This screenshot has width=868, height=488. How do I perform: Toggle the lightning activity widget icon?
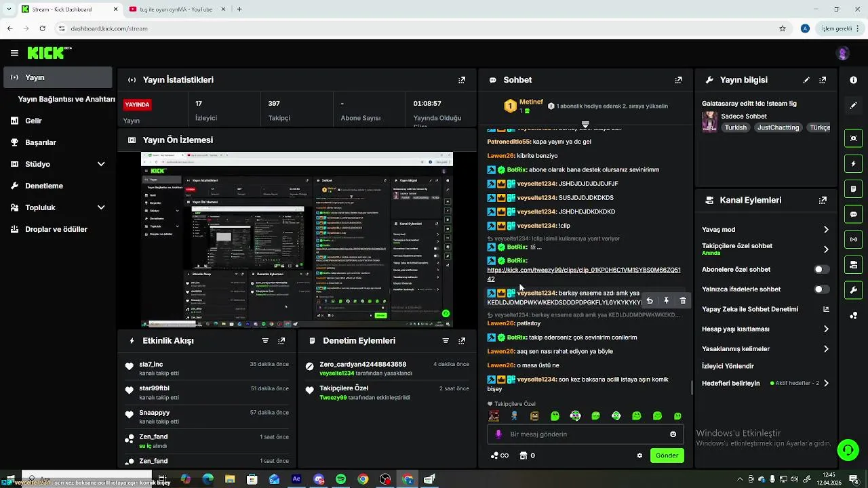click(x=853, y=164)
